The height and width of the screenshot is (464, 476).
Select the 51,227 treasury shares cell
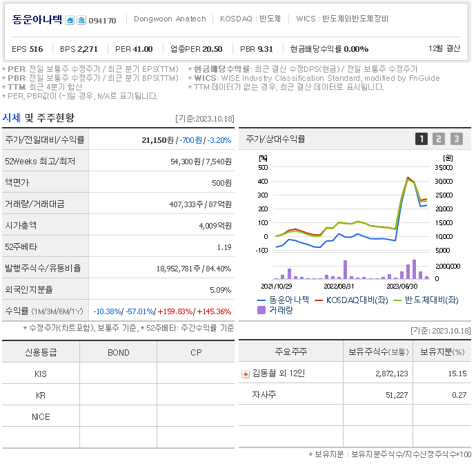397,395
